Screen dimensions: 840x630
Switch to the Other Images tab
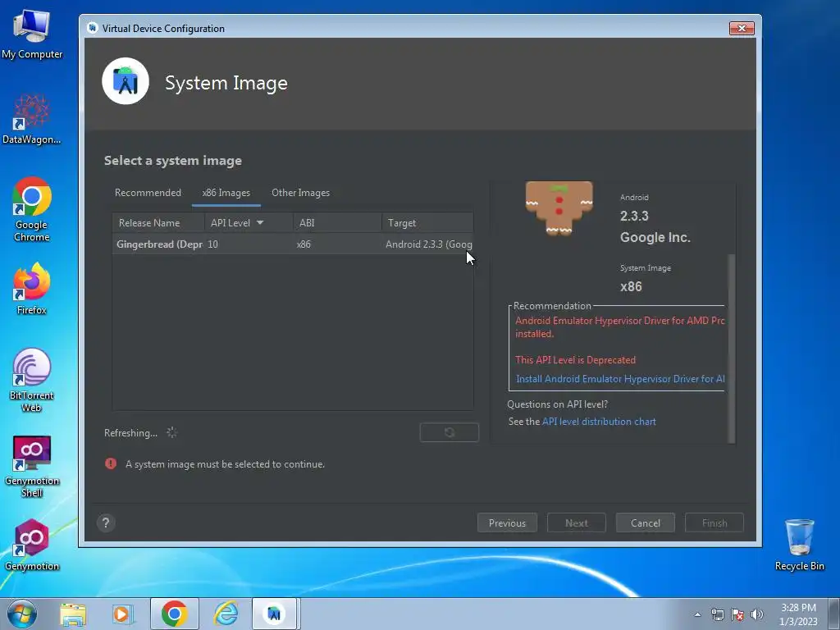point(300,193)
